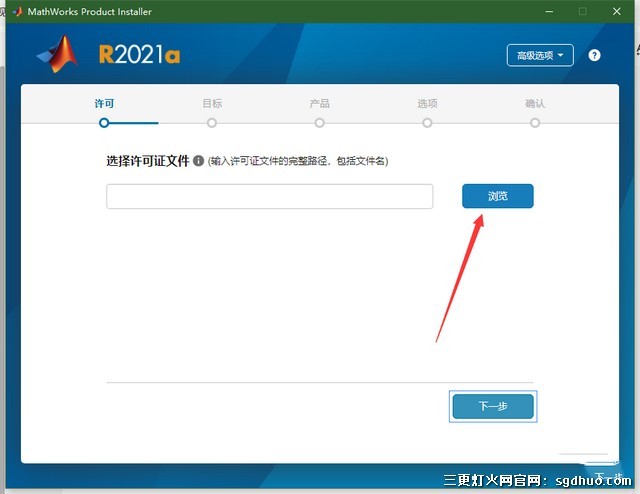Select the 产品 step tab
This screenshot has width=640, height=494.
[320, 104]
